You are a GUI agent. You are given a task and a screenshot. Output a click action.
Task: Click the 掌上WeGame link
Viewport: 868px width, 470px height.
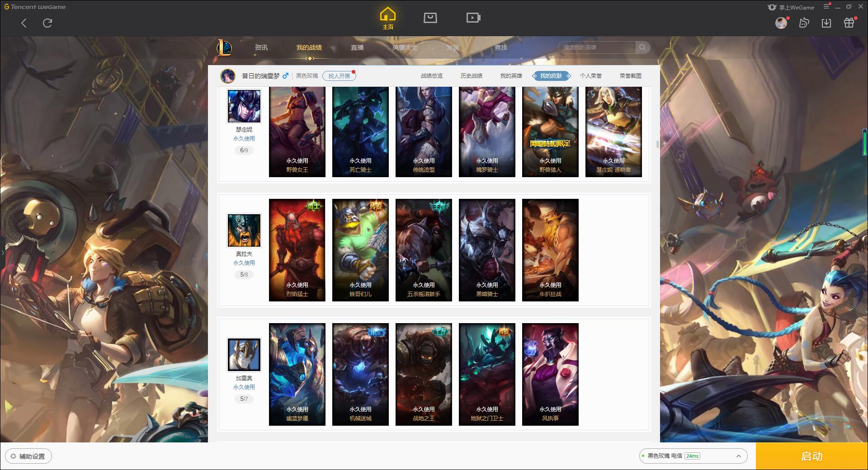(791, 7)
